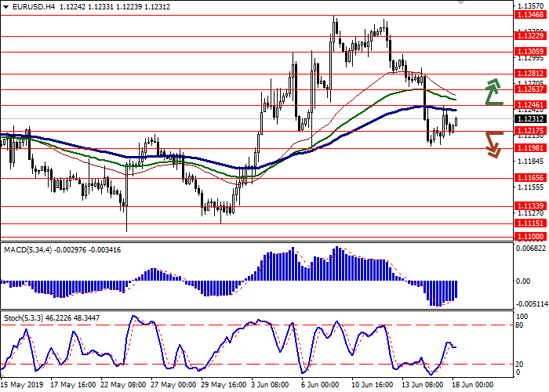Click the 1.11000 bottom price level label

[x=530, y=235]
